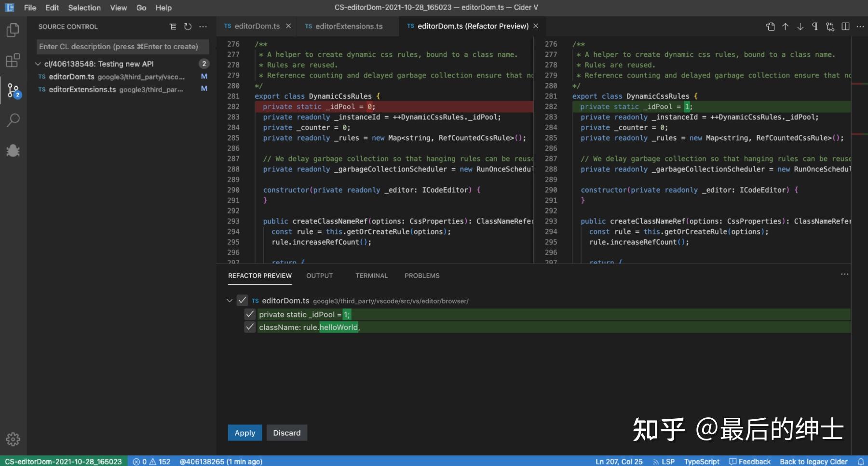
Task: Open the Debug bug icon view
Action: 13,150
